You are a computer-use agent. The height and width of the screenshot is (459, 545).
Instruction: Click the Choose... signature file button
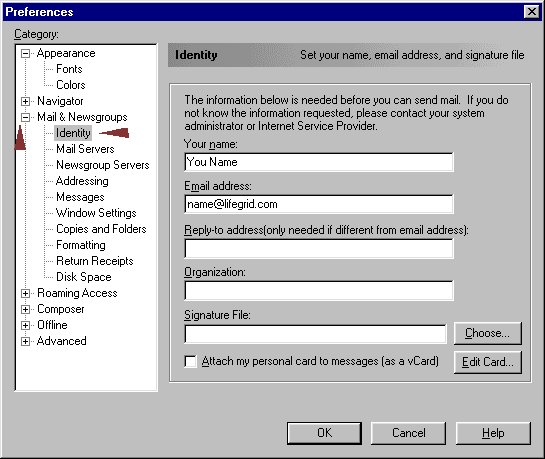tap(487, 333)
